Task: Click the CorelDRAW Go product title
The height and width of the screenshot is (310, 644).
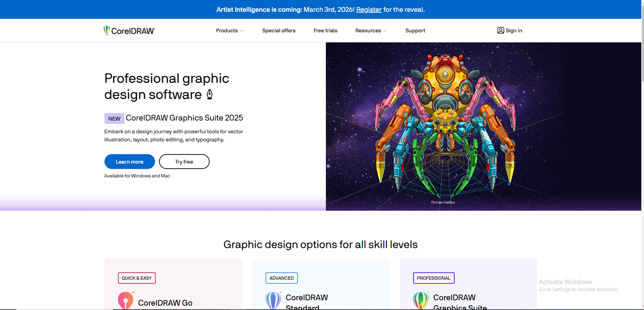Action: click(x=165, y=303)
